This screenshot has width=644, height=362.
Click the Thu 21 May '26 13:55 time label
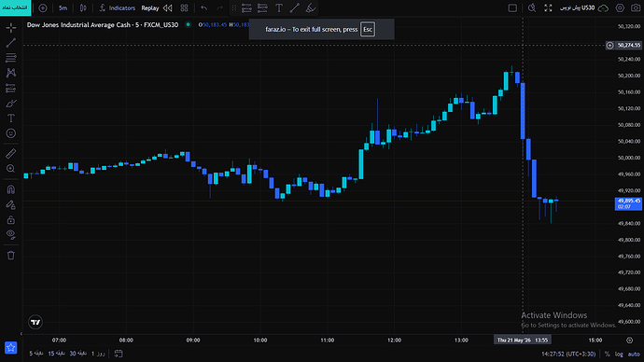(x=523, y=340)
